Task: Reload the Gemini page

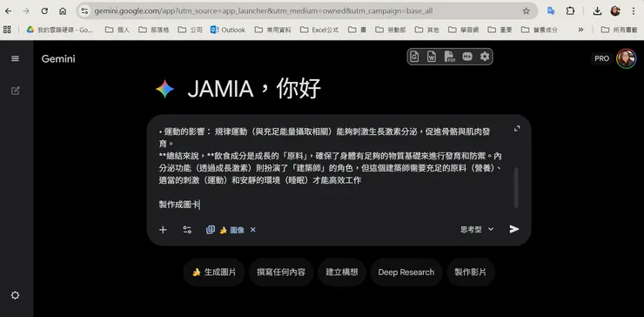Action: pyautogui.click(x=44, y=11)
